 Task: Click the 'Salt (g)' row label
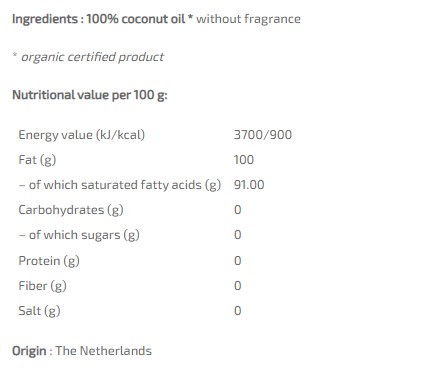point(39,311)
